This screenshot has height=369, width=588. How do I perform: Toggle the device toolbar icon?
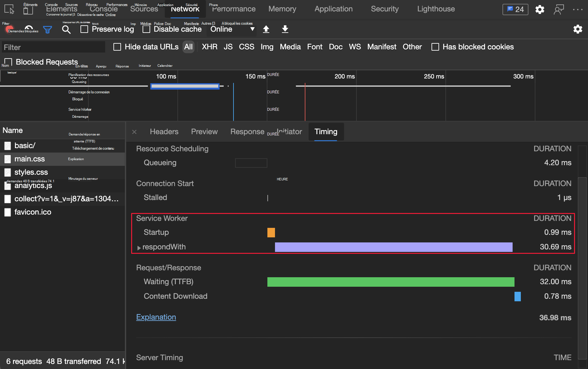(28, 10)
